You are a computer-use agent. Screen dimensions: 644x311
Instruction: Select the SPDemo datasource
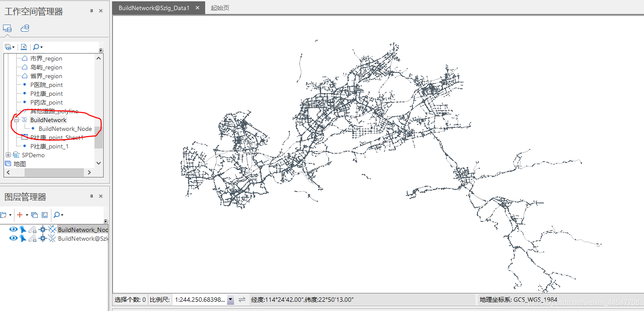(x=33, y=155)
